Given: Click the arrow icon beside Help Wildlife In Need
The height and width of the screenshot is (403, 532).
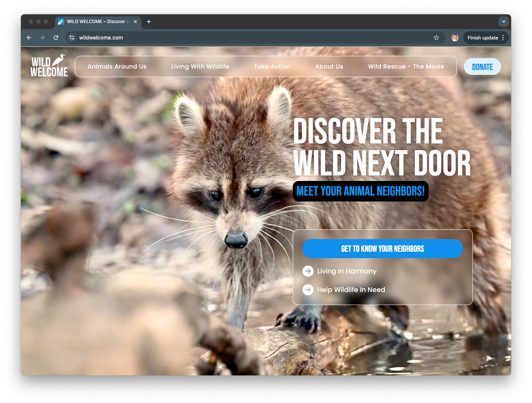Looking at the screenshot, I should point(308,290).
